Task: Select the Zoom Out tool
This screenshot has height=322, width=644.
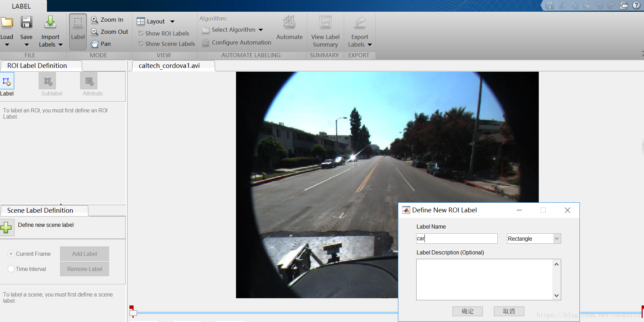Action: [109, 32]
